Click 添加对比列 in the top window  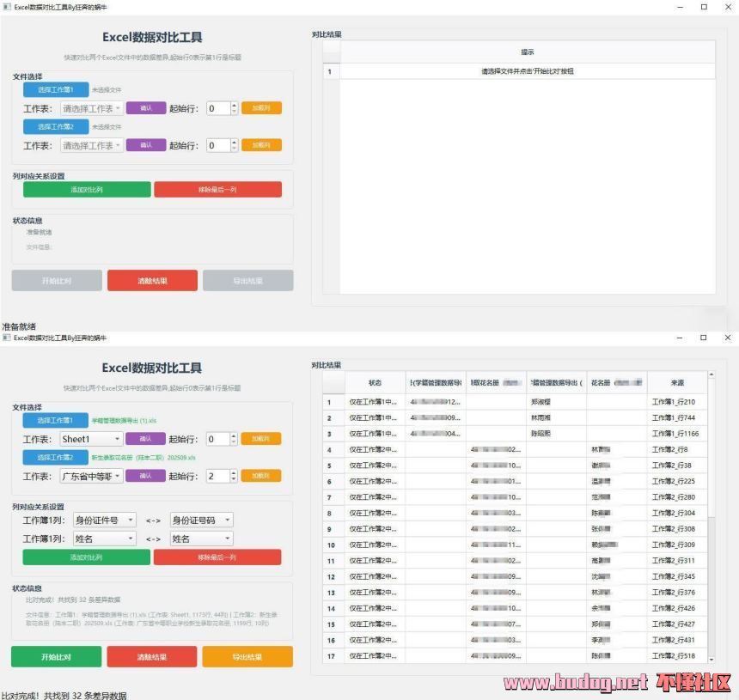[x=87, y=189]
